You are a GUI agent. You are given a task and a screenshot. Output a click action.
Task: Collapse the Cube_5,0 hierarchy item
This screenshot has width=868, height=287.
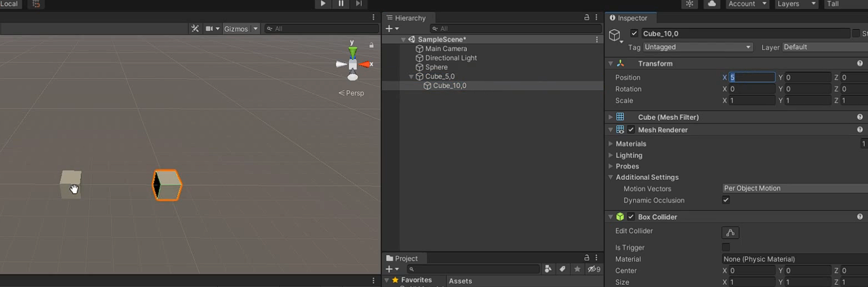tap(411, 76)
